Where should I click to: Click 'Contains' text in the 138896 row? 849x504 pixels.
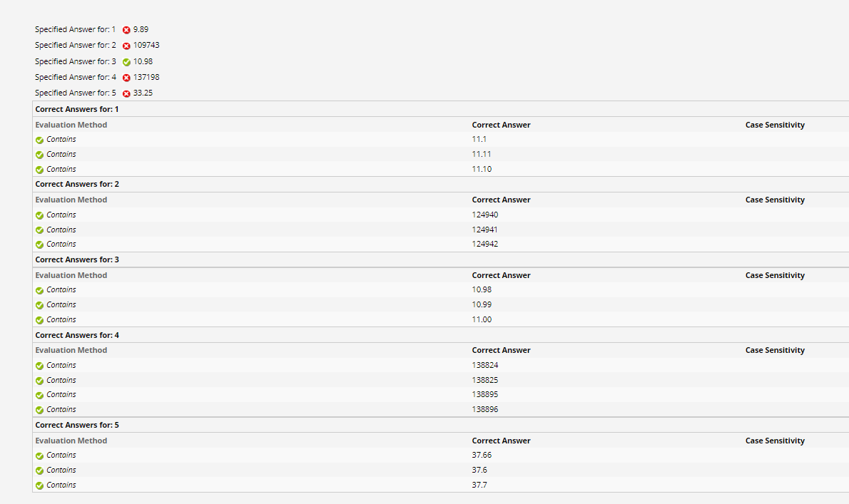61,409
